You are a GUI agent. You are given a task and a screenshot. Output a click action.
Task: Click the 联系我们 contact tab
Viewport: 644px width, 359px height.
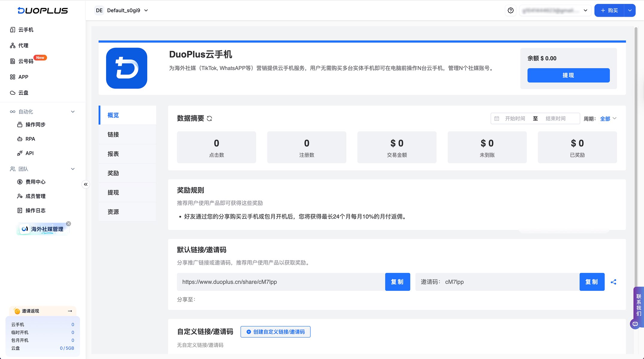tap(639, 305)
